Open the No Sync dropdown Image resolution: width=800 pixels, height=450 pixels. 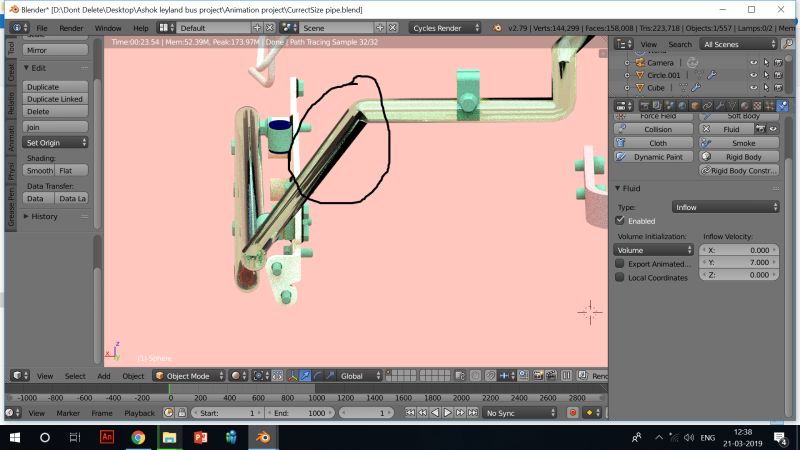519,413
